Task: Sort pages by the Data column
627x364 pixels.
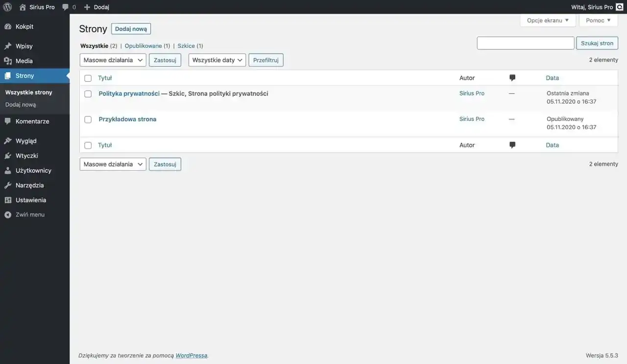Action: pyautogui.click(x=552, y=78)
